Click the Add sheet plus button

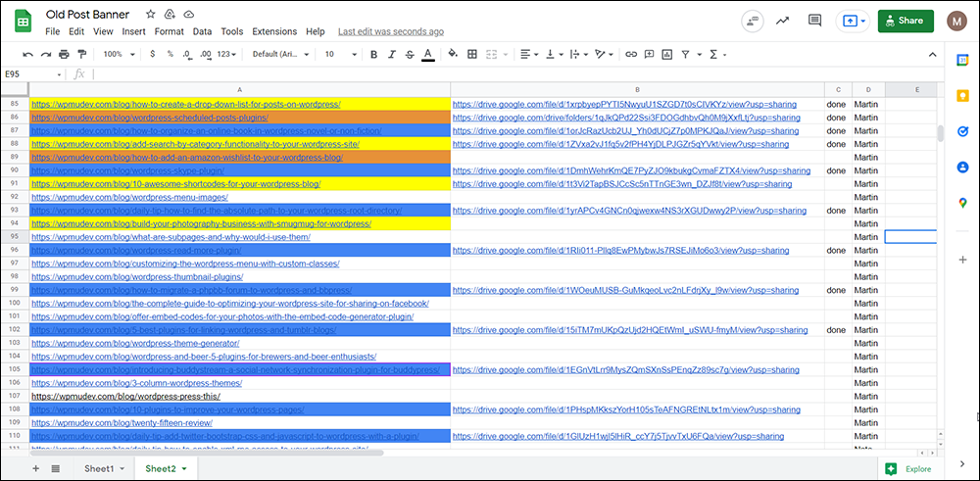point(35,468)
